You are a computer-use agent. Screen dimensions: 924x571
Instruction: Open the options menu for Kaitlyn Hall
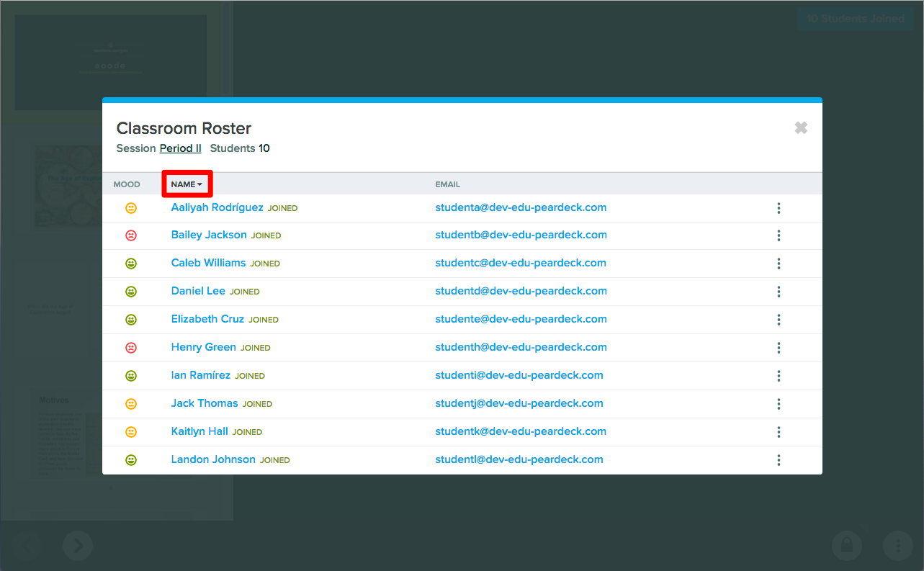(x=779, y=432)
